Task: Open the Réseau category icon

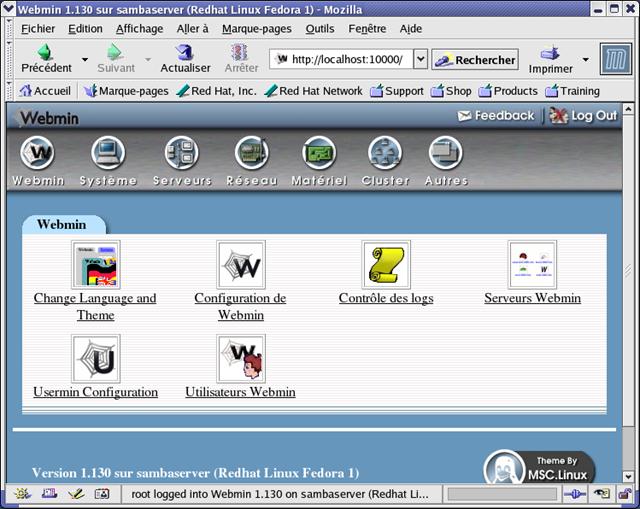Action: 251,153
